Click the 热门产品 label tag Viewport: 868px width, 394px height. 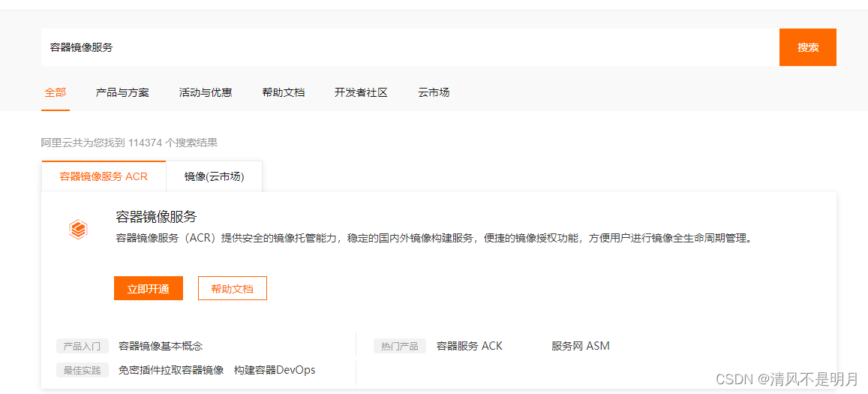click(400, 346)
